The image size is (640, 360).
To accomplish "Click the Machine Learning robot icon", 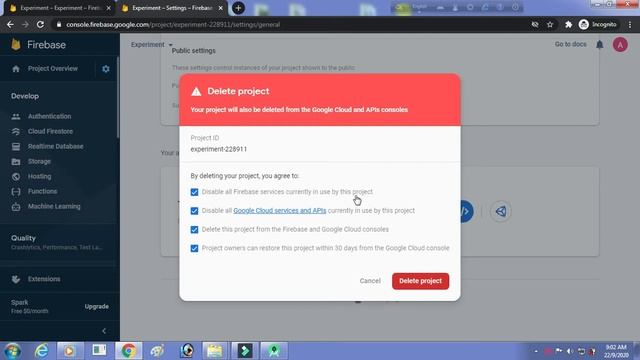I will (x=16, y=207).
